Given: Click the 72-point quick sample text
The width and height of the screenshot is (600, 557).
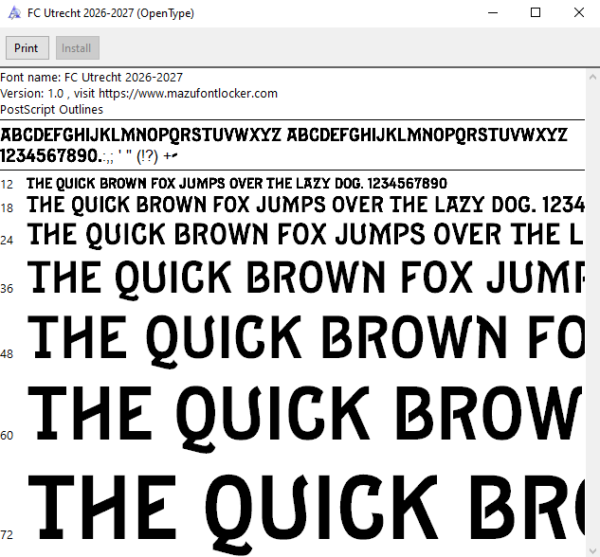Looking at the screenshot, I should pyautogui.click(x=306, y=513).
